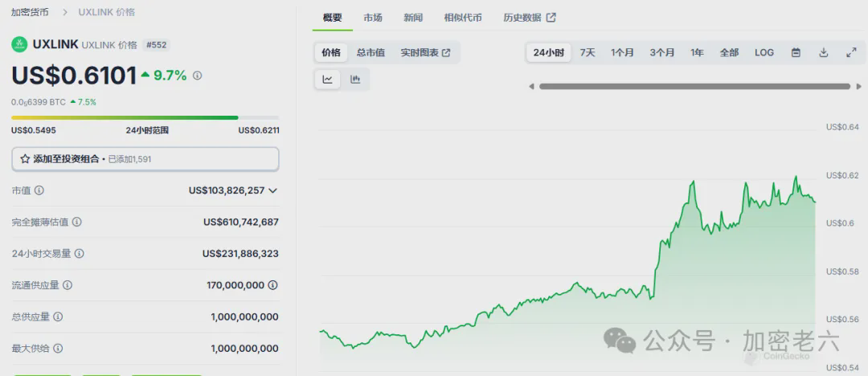Open info icon beside 170,000,000 value
868x376 pixels.
[273, 285]
